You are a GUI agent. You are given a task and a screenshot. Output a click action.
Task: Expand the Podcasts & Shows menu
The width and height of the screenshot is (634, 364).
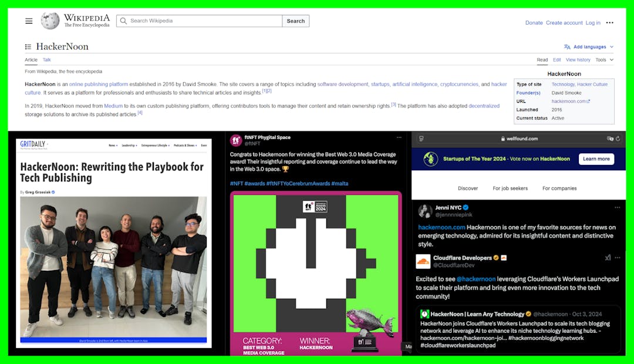click(x=184, y=145)
